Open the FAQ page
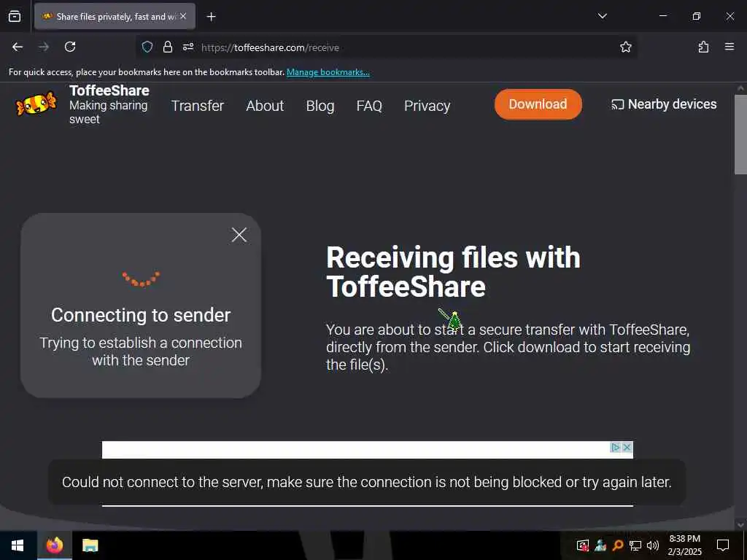747x560 pixels. click(x=369, y=106)
